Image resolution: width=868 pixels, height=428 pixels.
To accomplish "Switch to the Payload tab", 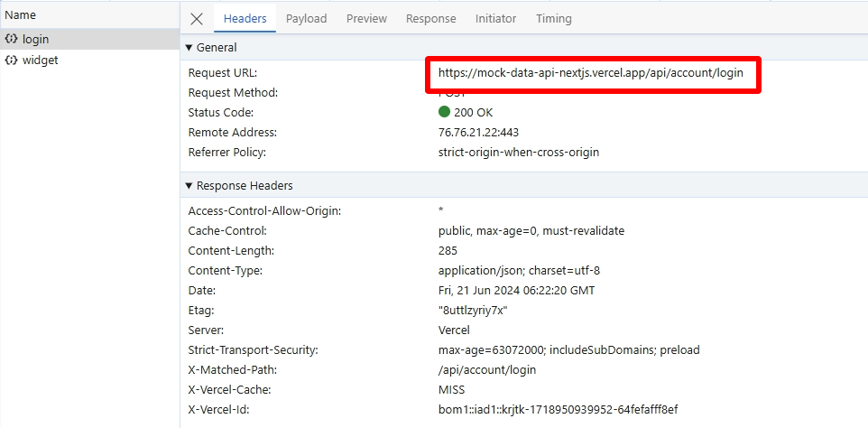I will 306,18.
